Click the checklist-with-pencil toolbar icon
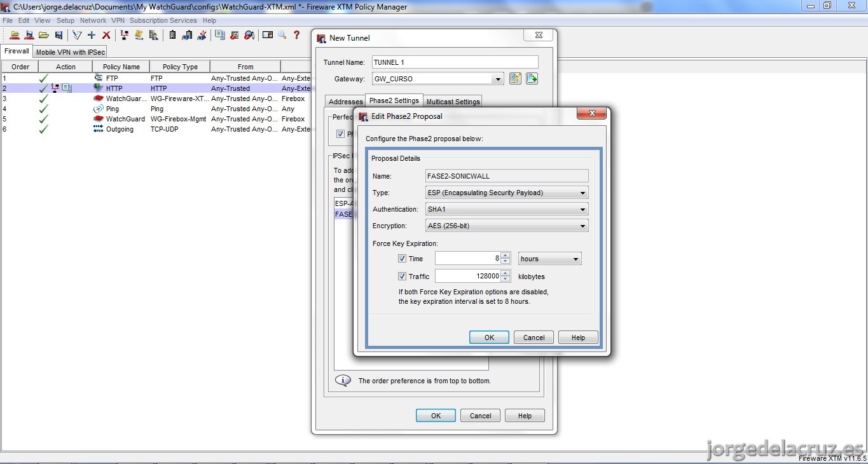The width and height of the screenshot is (868, 464). pyautogui.click(x=77, y=35)
